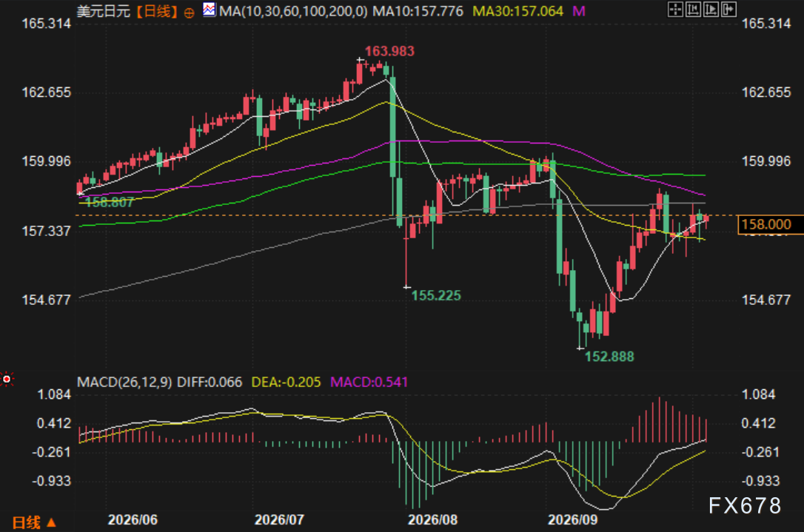Click the second chart-tool icon in top-right toolbar
The image size is (804, 532).
(693, 9)
